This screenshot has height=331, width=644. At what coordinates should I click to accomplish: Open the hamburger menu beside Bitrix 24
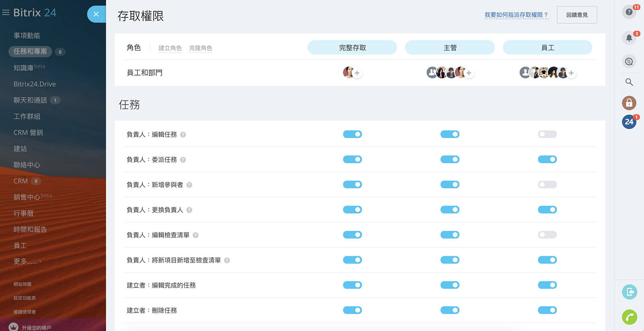click(x=6, y=13)
